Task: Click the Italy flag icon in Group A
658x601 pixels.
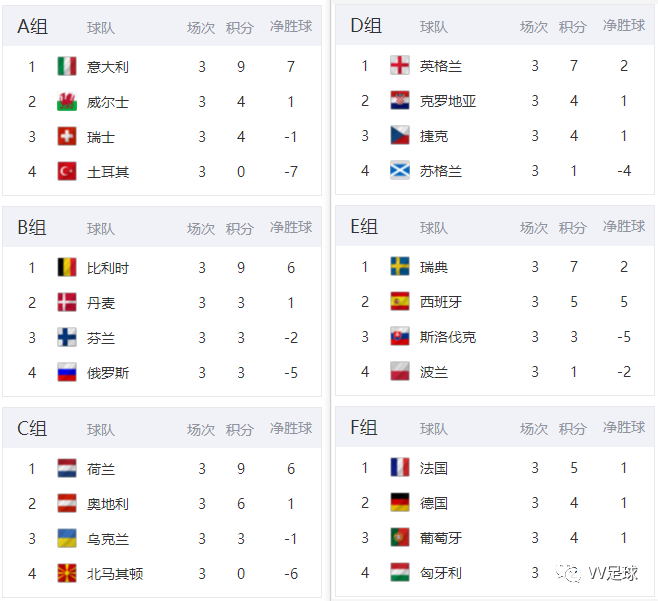Action: [67, 66]
